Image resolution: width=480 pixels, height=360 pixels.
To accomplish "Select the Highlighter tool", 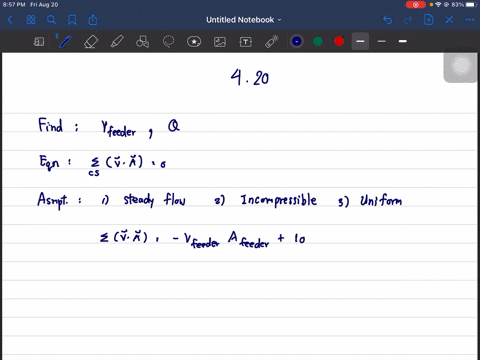I will [x=117, y=42].
